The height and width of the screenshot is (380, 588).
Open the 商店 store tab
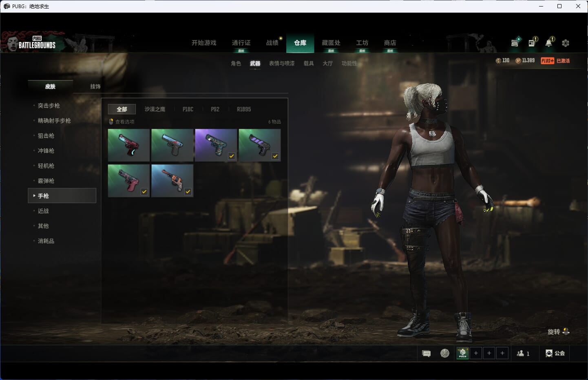point(390,43)
